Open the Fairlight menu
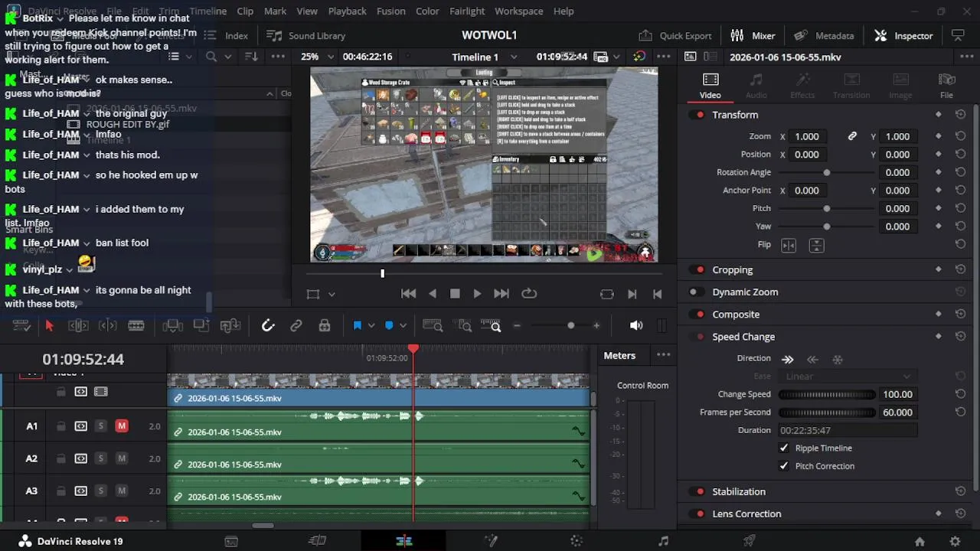This screenshot has height=551, width=980. coord(467,11)
